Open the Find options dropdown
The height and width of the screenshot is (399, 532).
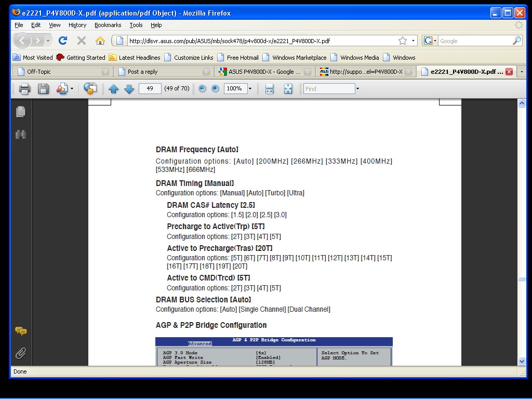357,88
